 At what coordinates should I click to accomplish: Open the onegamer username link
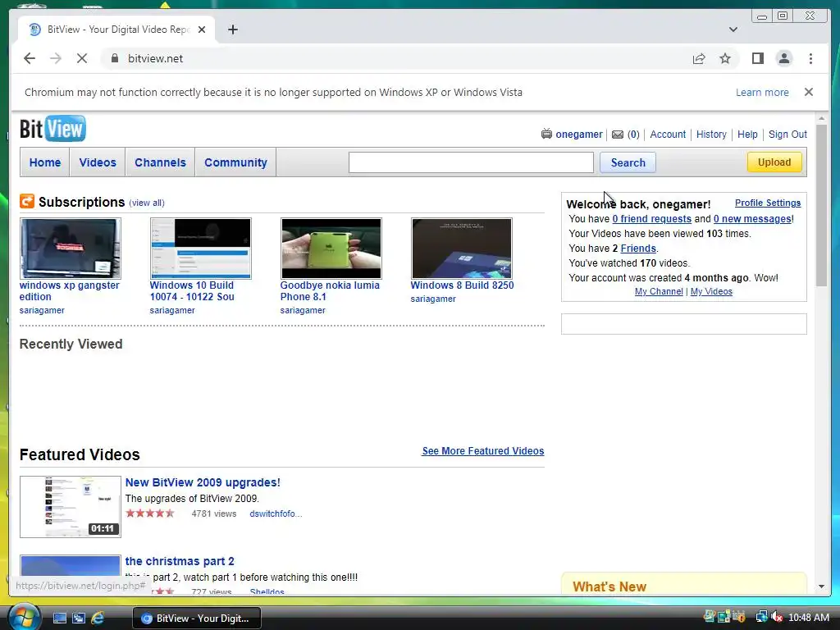(578, 135)
